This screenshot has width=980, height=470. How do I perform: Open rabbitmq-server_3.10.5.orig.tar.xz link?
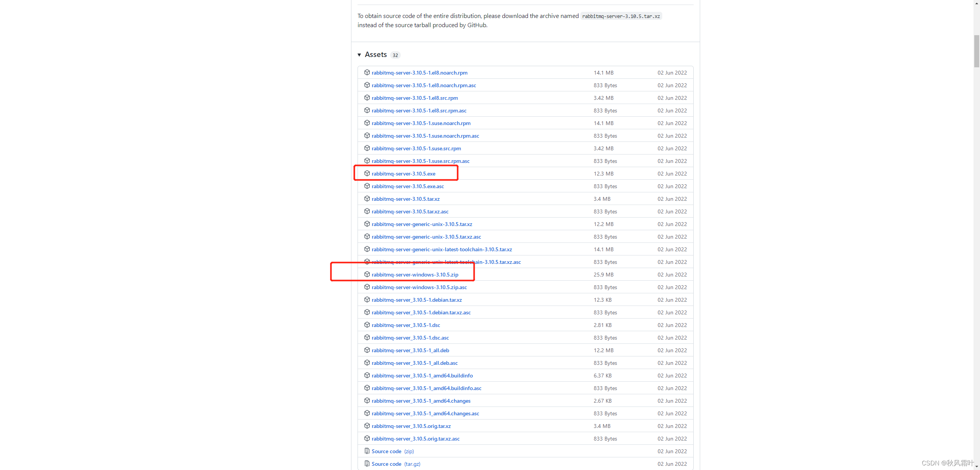411,426
